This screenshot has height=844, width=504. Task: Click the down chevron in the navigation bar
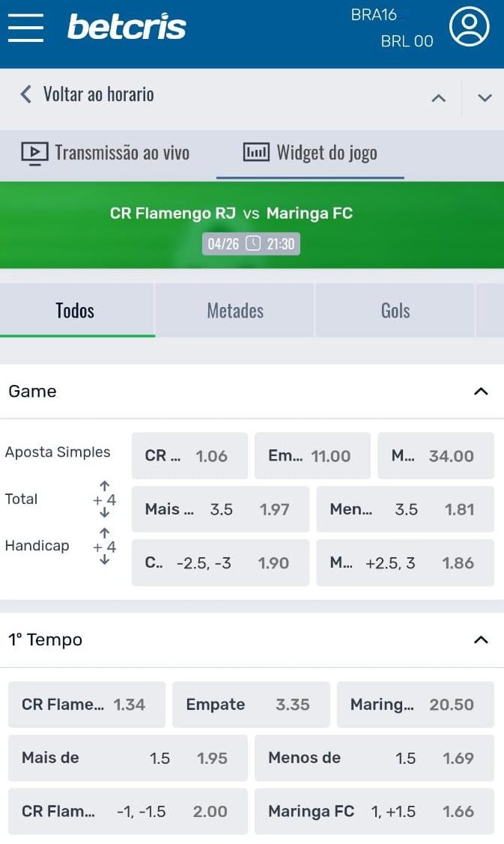click(x=485, y=98)
